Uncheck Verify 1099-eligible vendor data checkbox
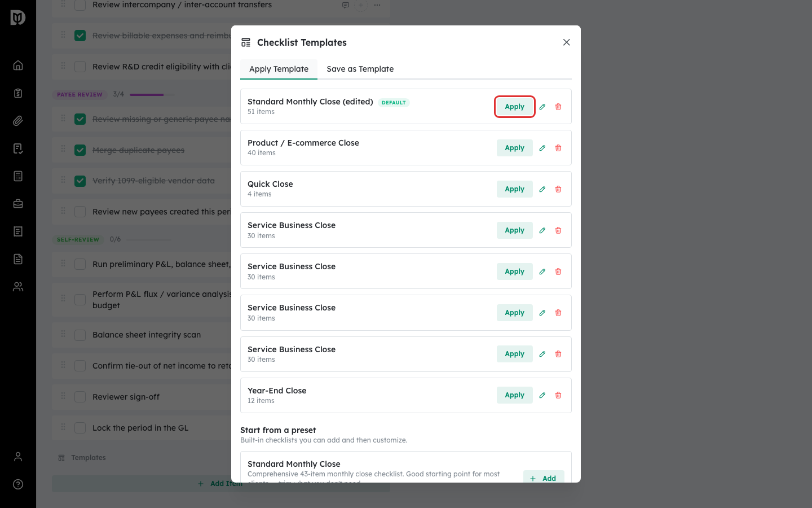This screenshot has height=508, width=812. [80, 181]
